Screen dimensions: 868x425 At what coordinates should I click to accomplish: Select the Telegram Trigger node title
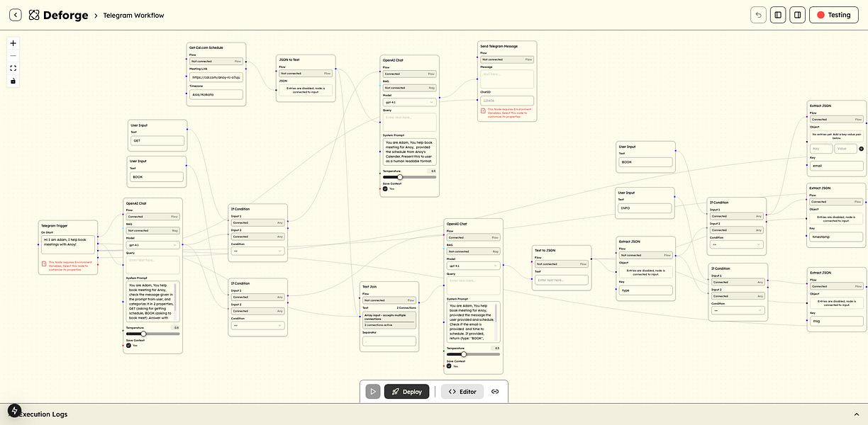tap(53, 225)
